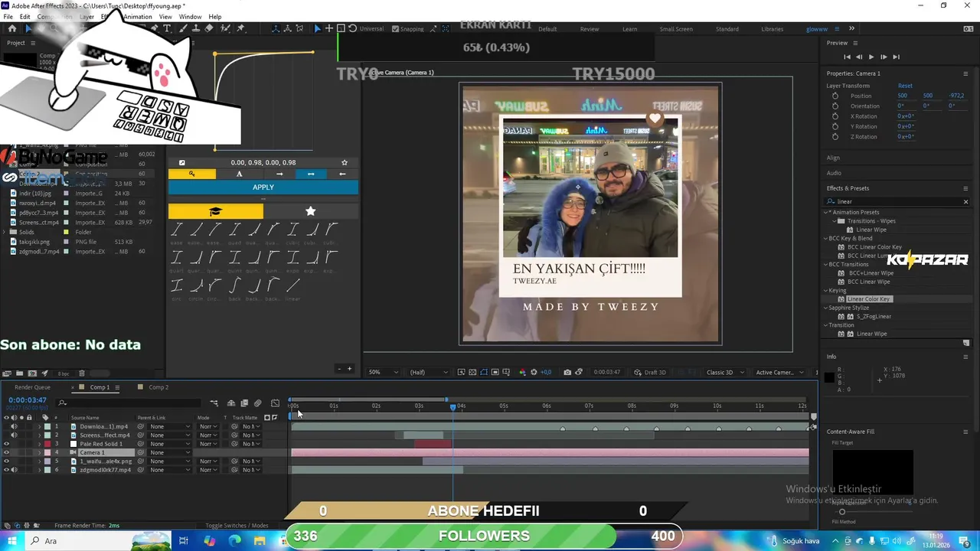
Task: Open Parent dropdown for Pale Red Solid 1
Action: click(168, 444)
